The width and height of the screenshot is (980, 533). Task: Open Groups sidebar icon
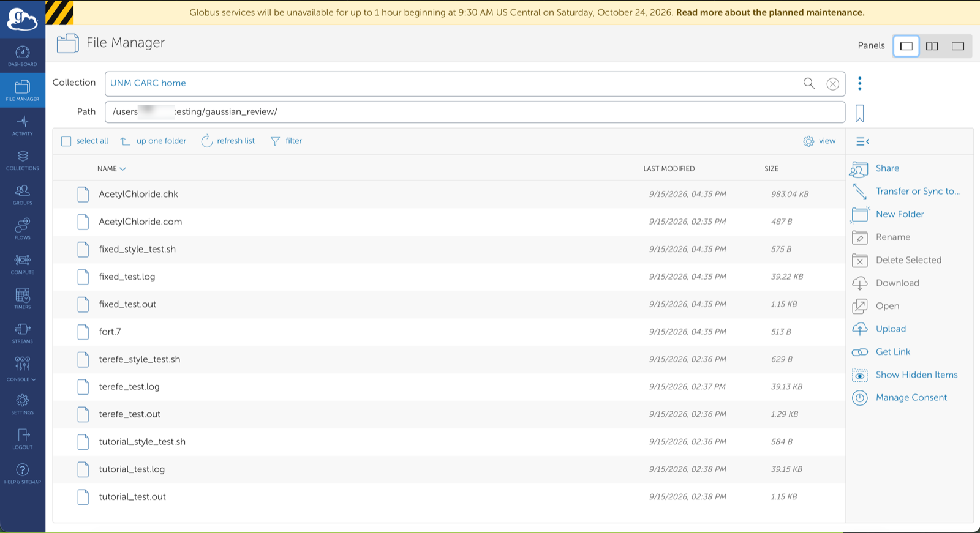tap(23, 195)
